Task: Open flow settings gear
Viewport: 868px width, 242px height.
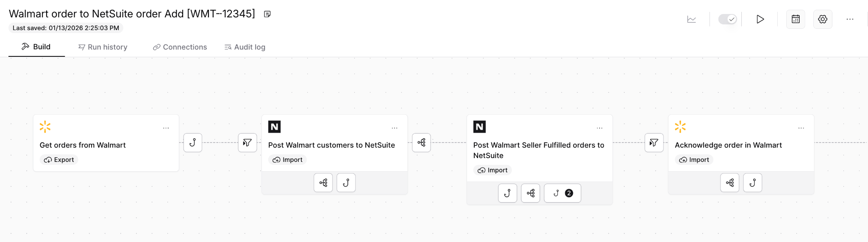Action: tap(823, 19)
